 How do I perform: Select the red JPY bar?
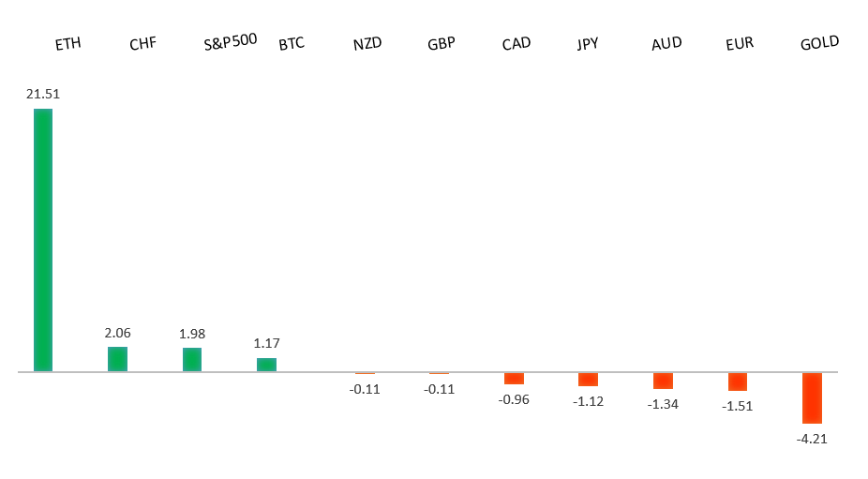coord(588,379)
